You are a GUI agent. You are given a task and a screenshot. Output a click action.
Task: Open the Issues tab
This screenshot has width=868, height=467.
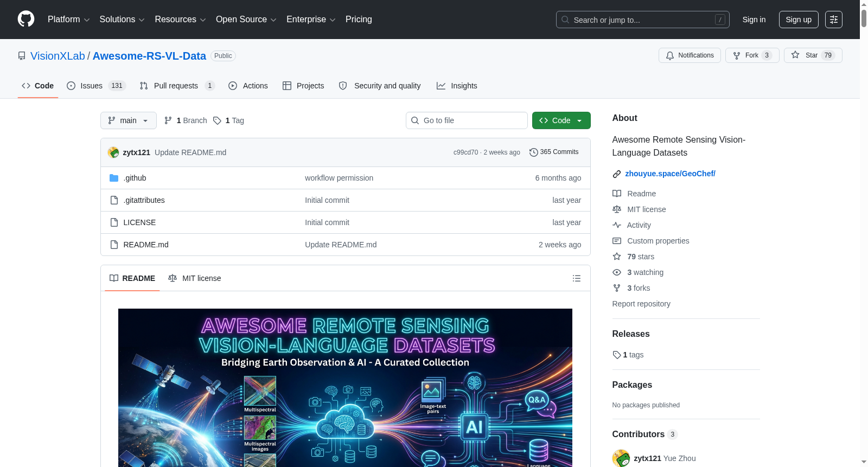click(x=96, y=86)
